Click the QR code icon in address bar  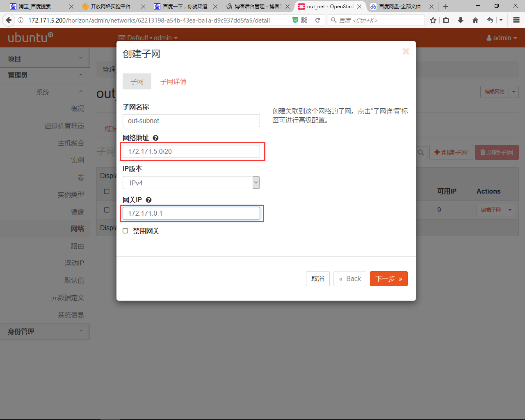304,20
